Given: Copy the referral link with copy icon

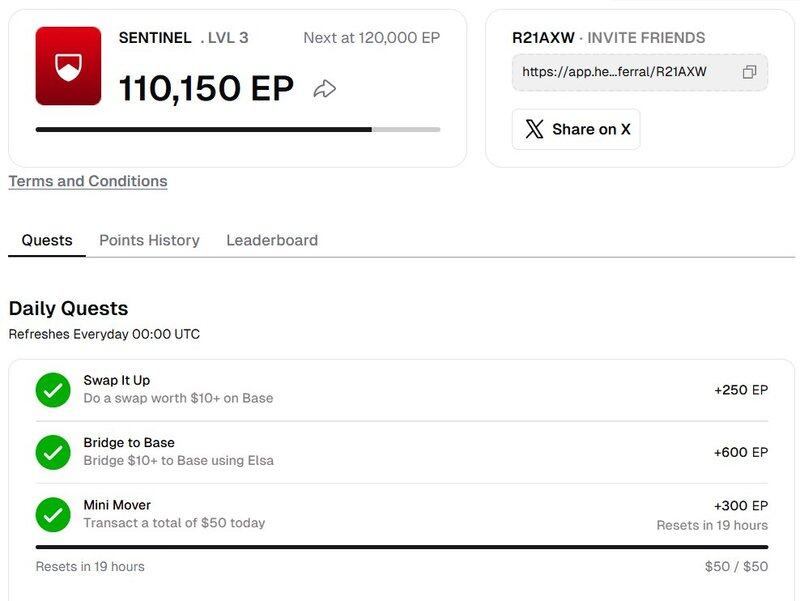Looking at the screenshot, I should [749, 72].
